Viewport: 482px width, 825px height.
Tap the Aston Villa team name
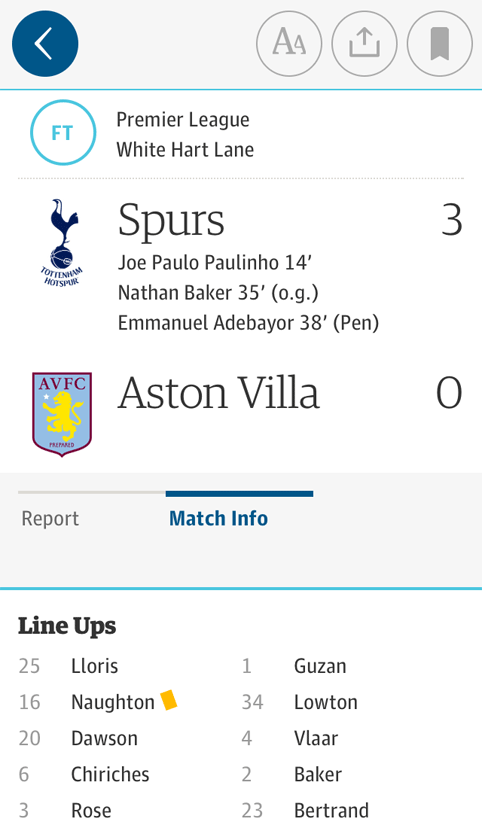pyautogui.click(x=219, y=393)
